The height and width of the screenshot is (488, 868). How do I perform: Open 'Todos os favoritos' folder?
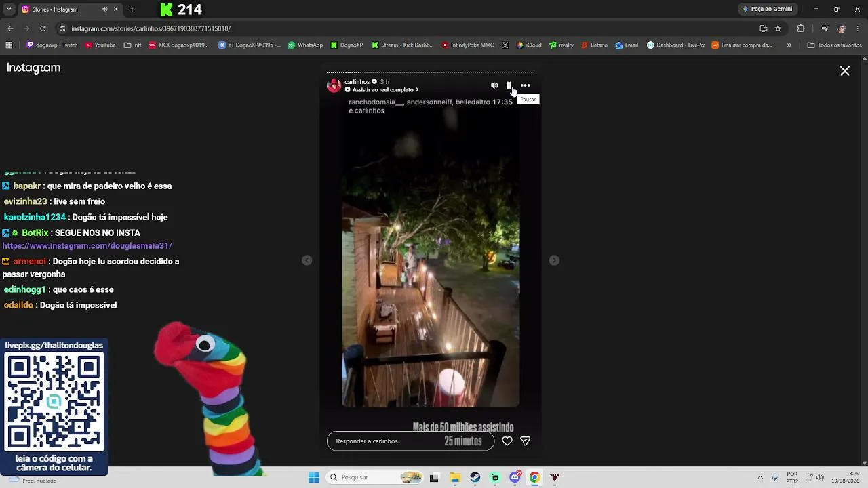pos(835,45)
